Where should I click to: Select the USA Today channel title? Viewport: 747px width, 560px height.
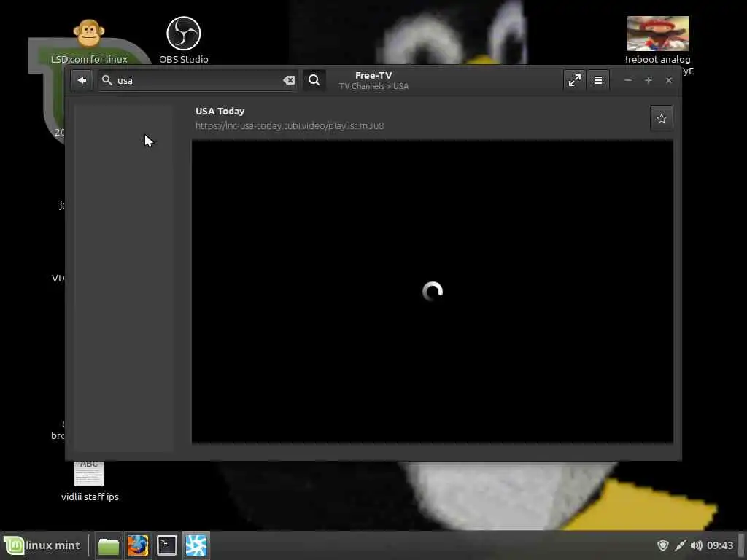(x=220, y=111)
